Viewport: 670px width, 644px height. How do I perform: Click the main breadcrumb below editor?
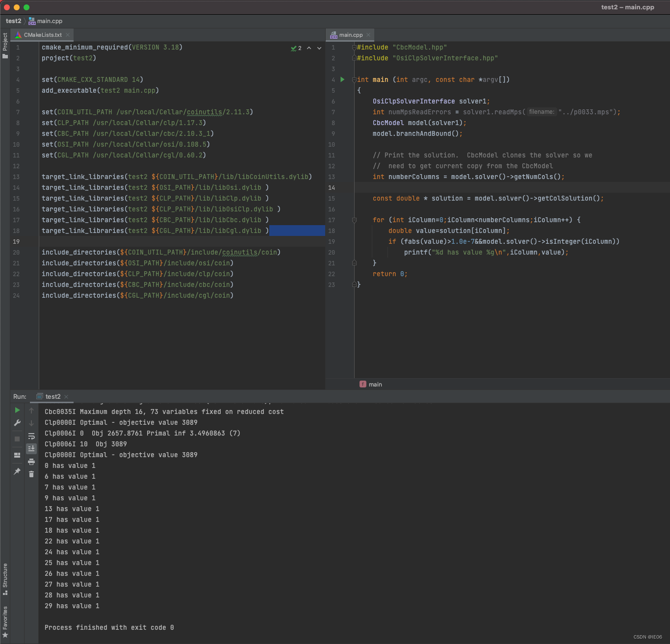pos(375,384)
